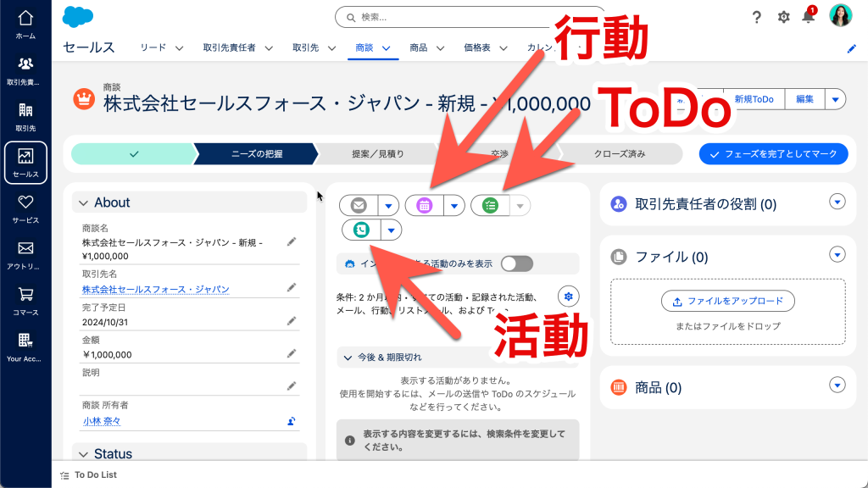Open the 価格表 tab

pos(477,47)
